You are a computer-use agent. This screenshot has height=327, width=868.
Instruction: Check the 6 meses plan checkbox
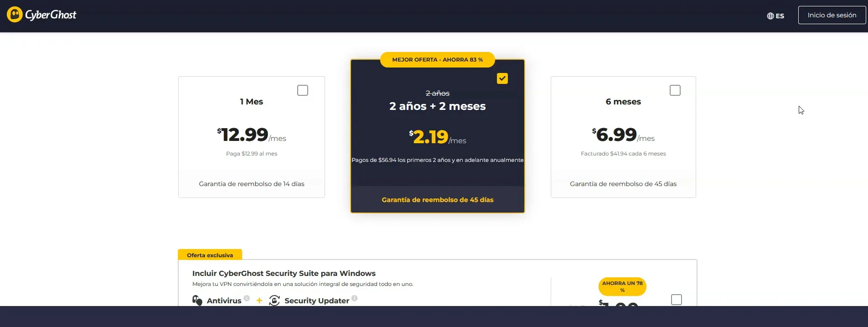[x=675, y=90]
